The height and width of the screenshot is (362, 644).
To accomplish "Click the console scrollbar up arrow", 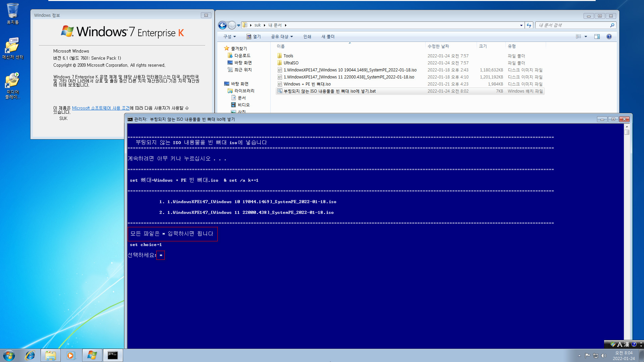I will click(x=627, y=127).
